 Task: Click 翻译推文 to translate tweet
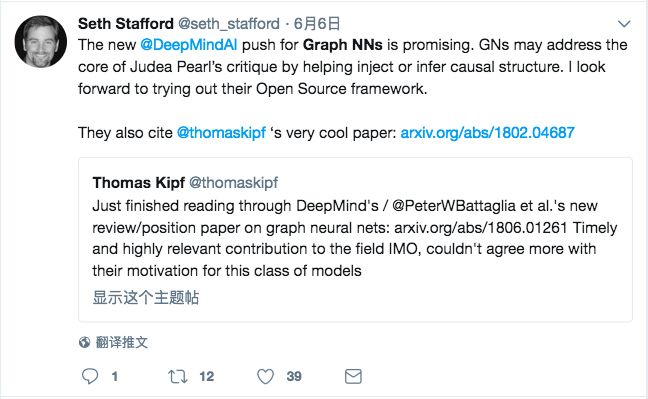122,342
